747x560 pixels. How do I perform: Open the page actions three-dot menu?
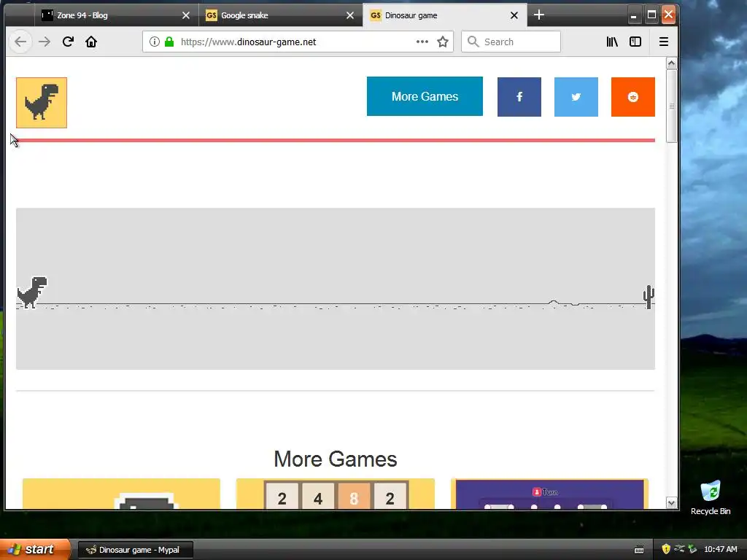tap(422, 42)
